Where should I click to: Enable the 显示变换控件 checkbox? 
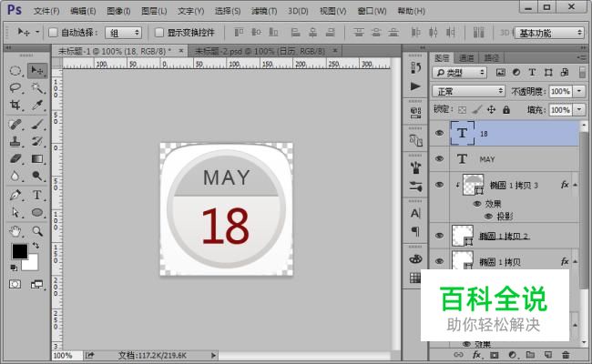159,33
